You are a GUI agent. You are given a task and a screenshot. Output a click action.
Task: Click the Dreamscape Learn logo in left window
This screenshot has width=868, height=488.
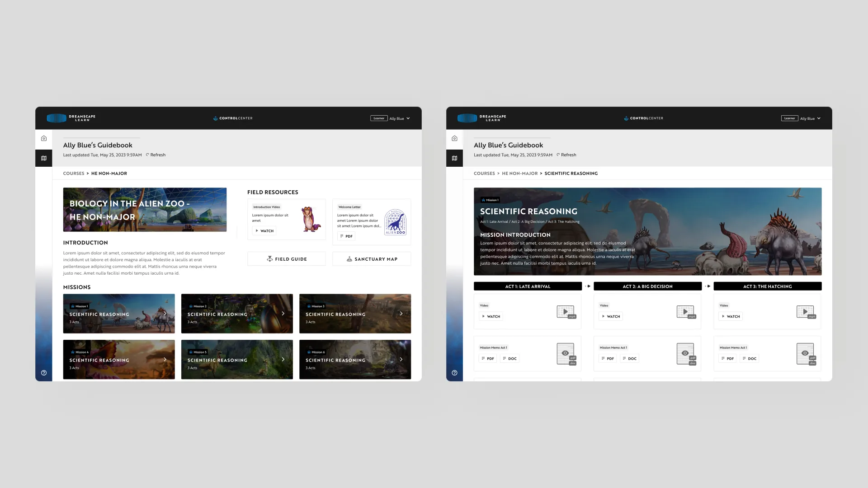71,118
